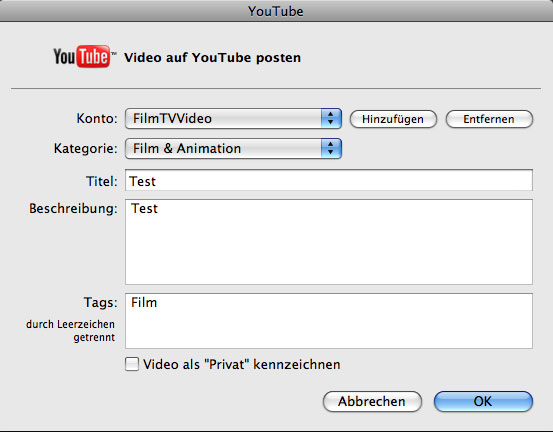Click the Beschreibung: label

pos(73,208)
